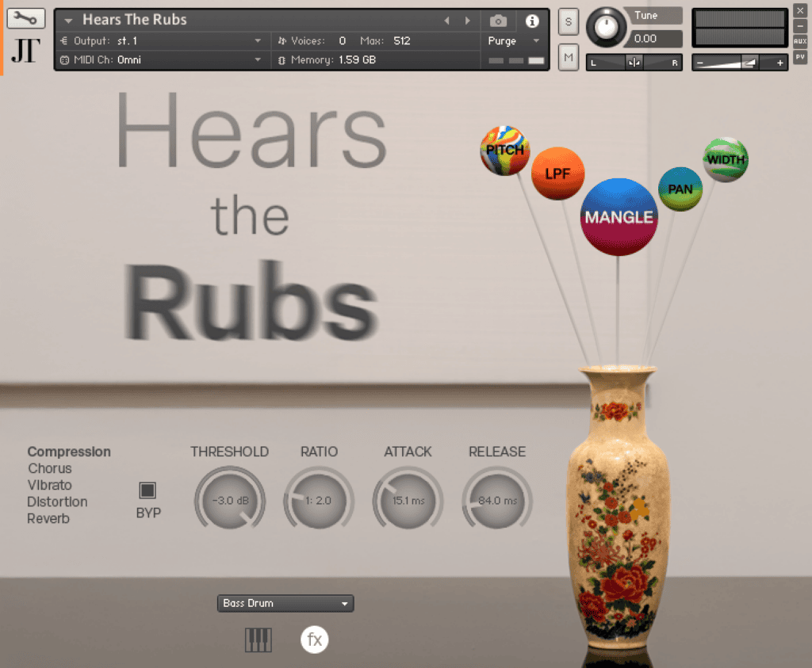Click the Max voices 512 value
The image size is (812, 668).
pyautogui.click(x=402, y=41)
